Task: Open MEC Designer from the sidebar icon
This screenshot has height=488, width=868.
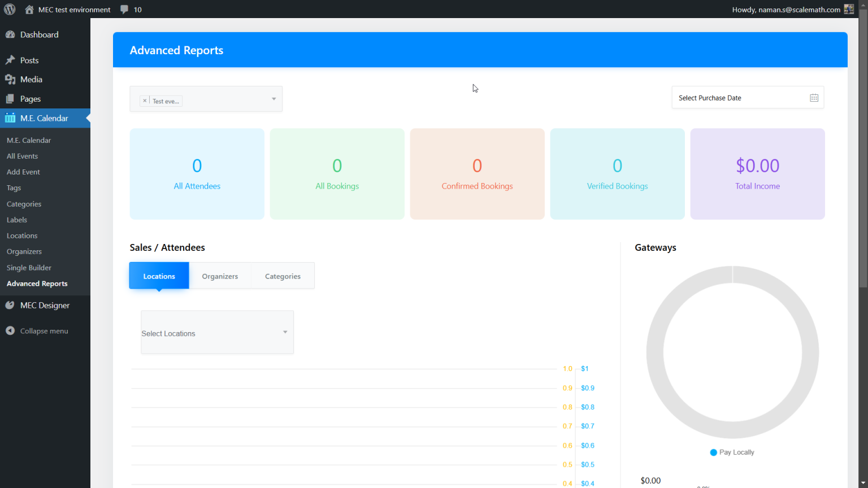Action: tap(10, 305)
